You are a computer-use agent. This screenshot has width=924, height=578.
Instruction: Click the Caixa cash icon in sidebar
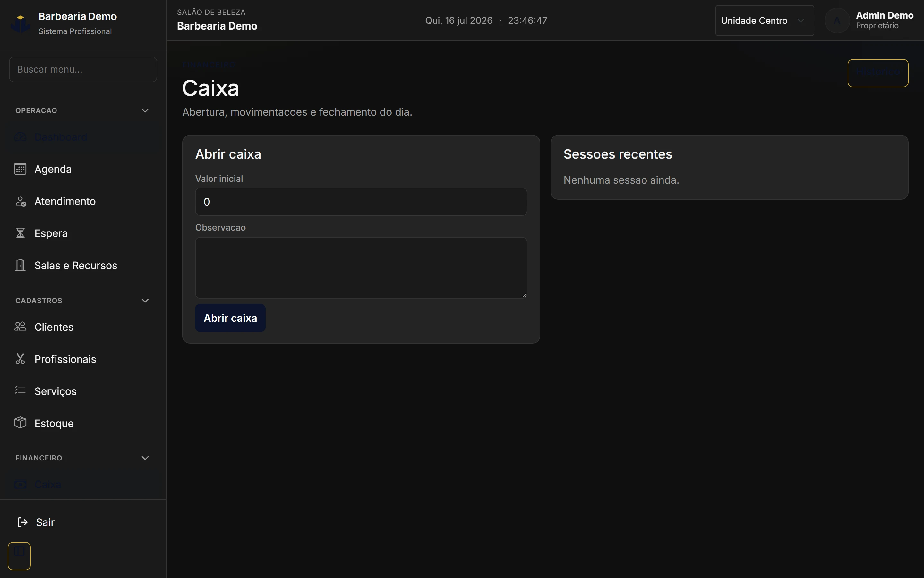tap(20, 484)
